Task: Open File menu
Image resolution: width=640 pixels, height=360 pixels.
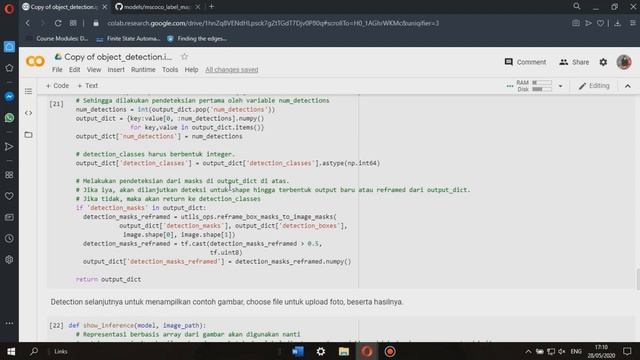Action: point(57,70)
